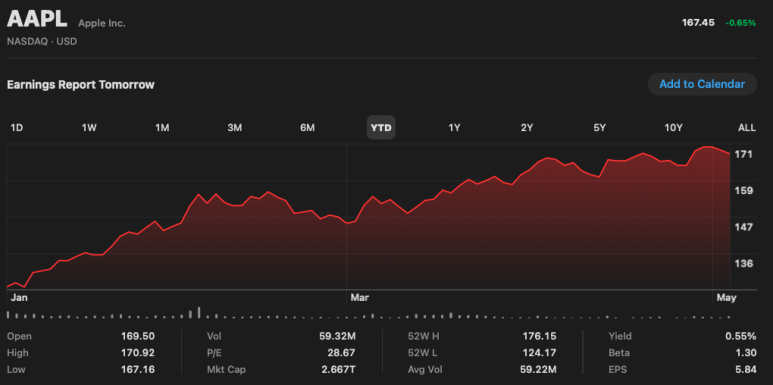Click the EPS value 5.84
This screenshot has height=385, width=773.
coord(746,369)
